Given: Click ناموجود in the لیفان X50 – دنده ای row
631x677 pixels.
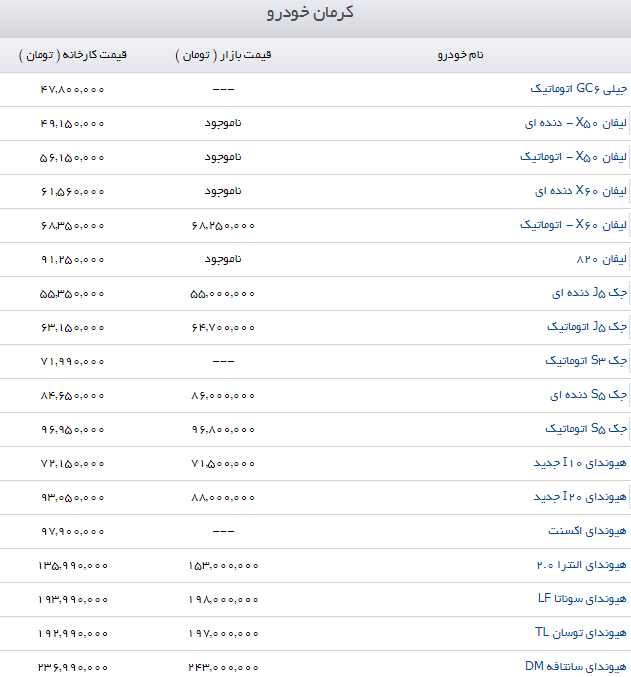Looking at the screenshot, I should [x=223, y=123].
